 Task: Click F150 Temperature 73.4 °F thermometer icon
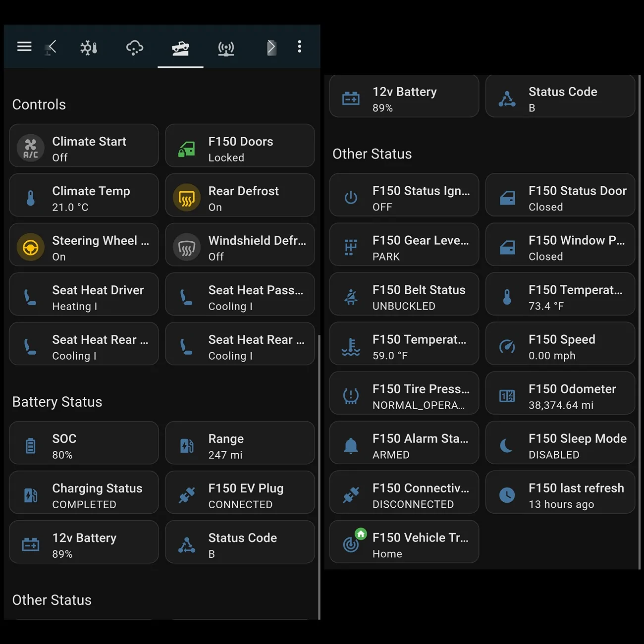pos(507,297)
